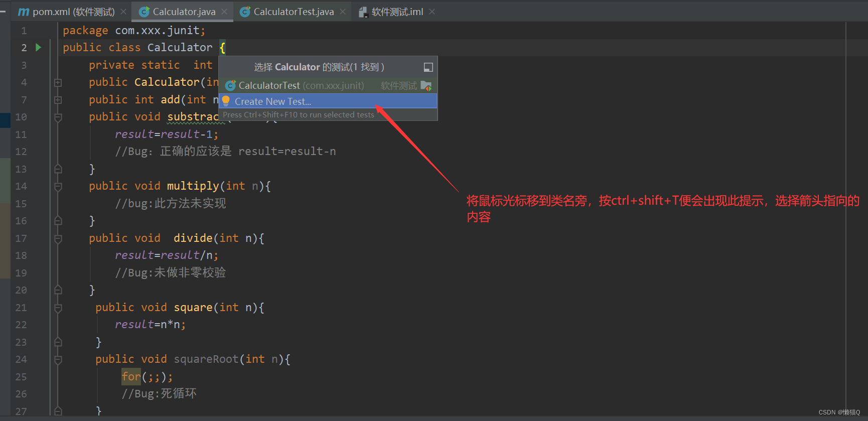Click line number 19 in gutter

coord(21,273)
